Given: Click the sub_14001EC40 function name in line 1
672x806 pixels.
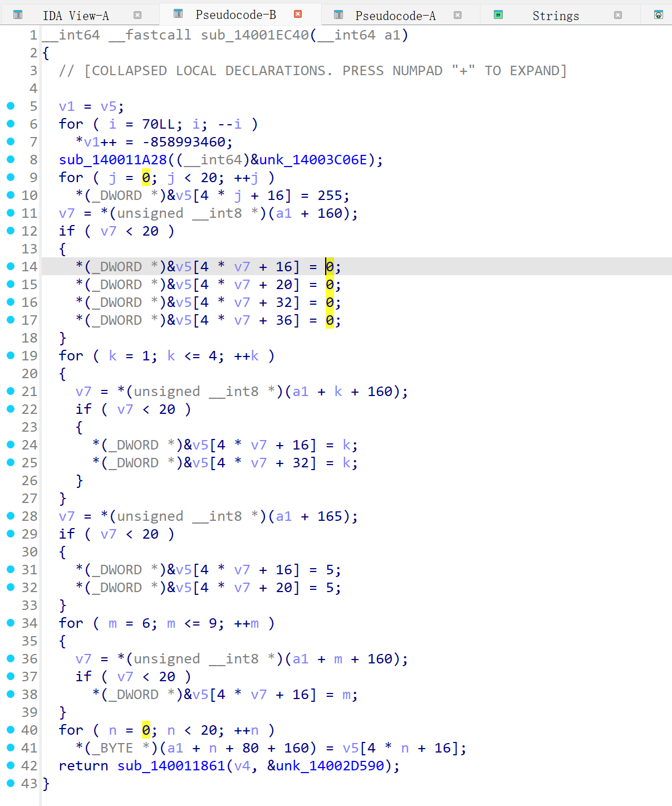Looking at the screenshot, I should 254,35.
